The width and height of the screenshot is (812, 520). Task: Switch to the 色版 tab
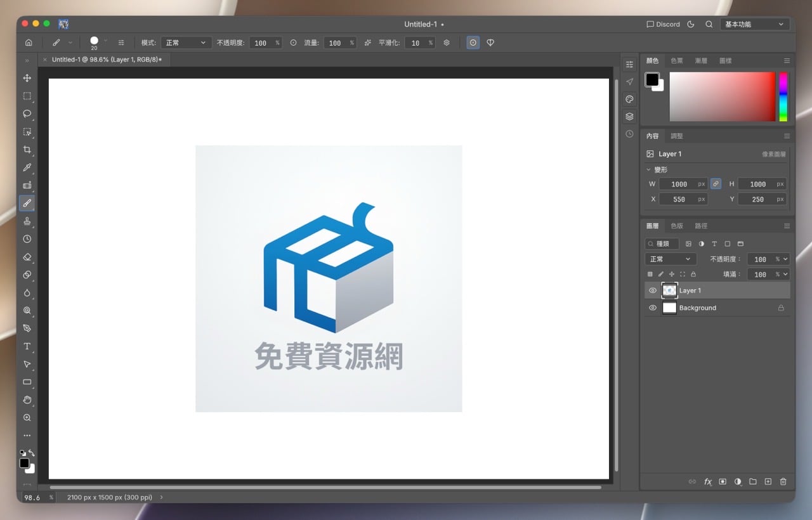click(x=677, y=226)
